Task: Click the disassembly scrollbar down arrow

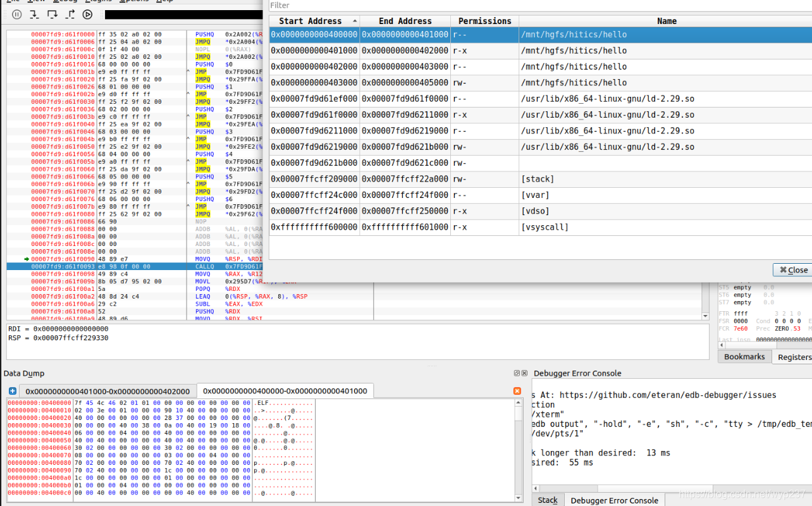Action: [706, 316]
